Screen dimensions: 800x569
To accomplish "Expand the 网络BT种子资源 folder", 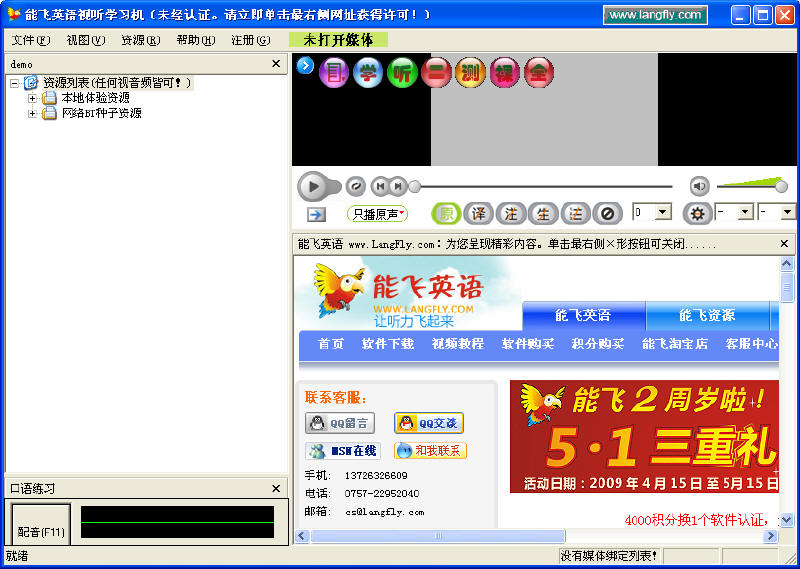I will (x=33, y=113).
